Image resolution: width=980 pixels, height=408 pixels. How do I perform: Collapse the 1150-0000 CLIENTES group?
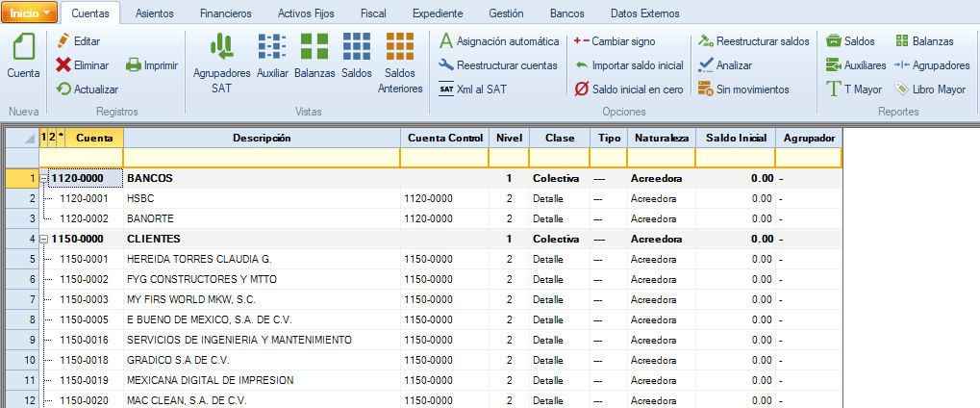44,239
